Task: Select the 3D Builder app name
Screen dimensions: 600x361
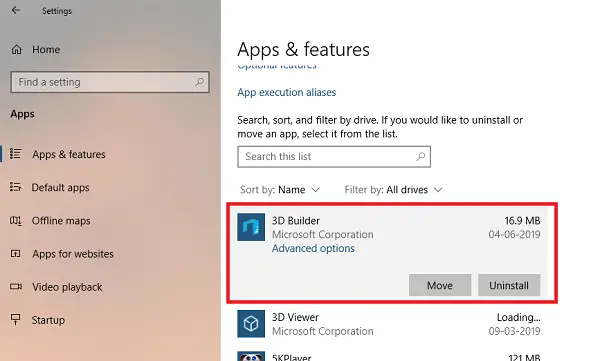Action: (296, 221)
